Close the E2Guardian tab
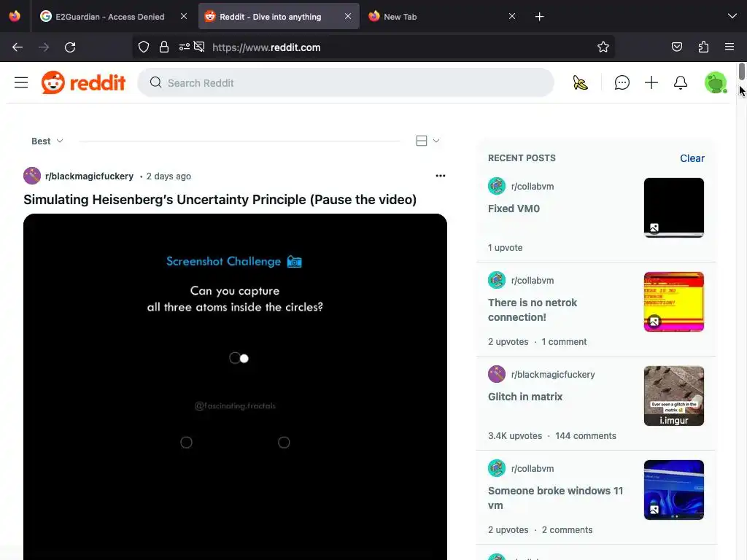747x560 pixels. [x=184, y=16]
